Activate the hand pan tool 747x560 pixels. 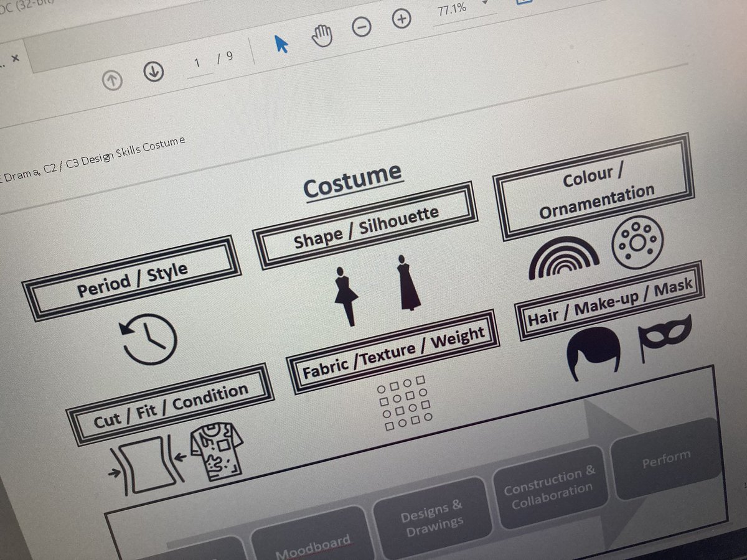coord(322,36)
